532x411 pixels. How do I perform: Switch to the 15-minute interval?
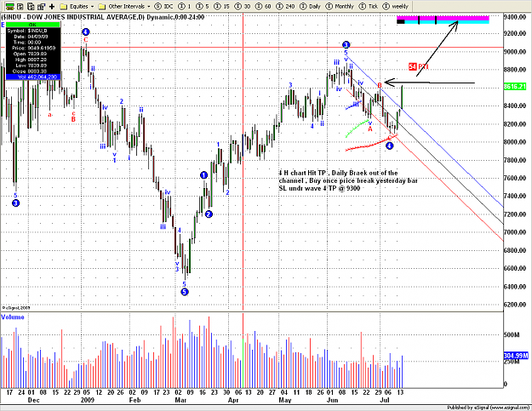tap(222, 6)
